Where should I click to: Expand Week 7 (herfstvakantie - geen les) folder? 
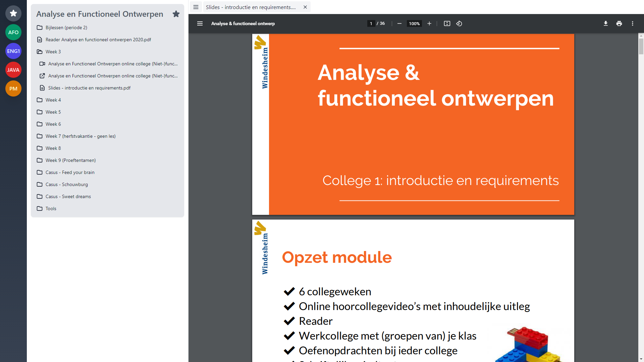107,136
